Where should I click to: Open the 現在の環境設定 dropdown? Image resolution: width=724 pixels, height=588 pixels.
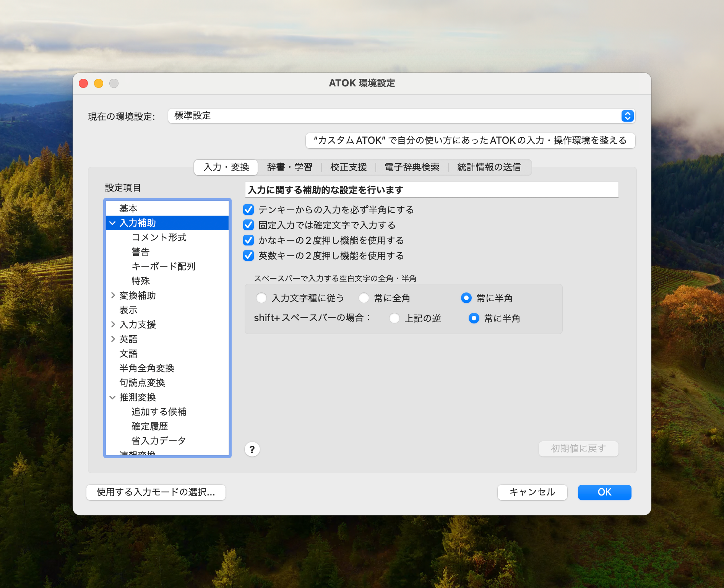click(x=401, y=116)
